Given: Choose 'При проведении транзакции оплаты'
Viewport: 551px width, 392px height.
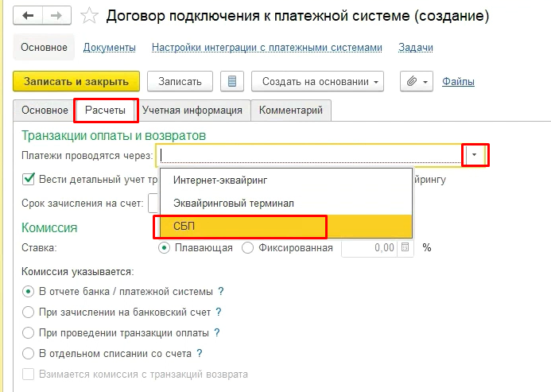Looking at the screenshot, I should 28,332.
